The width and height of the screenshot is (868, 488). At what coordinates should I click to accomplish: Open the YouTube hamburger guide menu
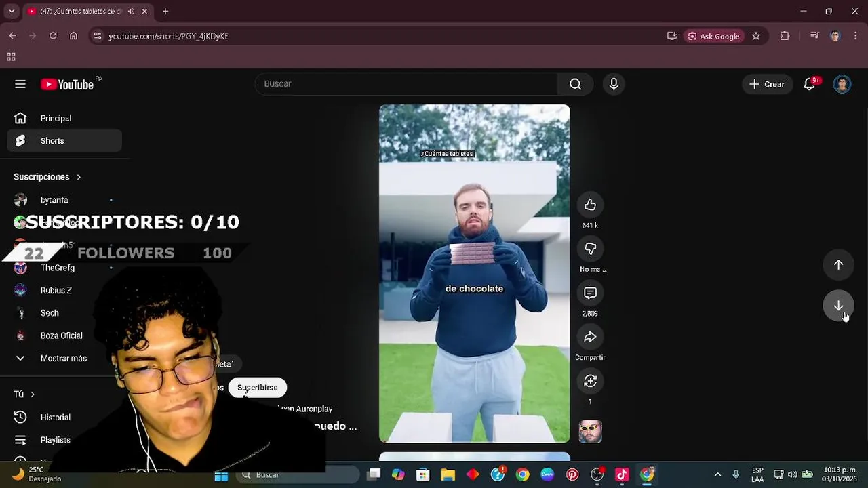[x=20, y=84]
